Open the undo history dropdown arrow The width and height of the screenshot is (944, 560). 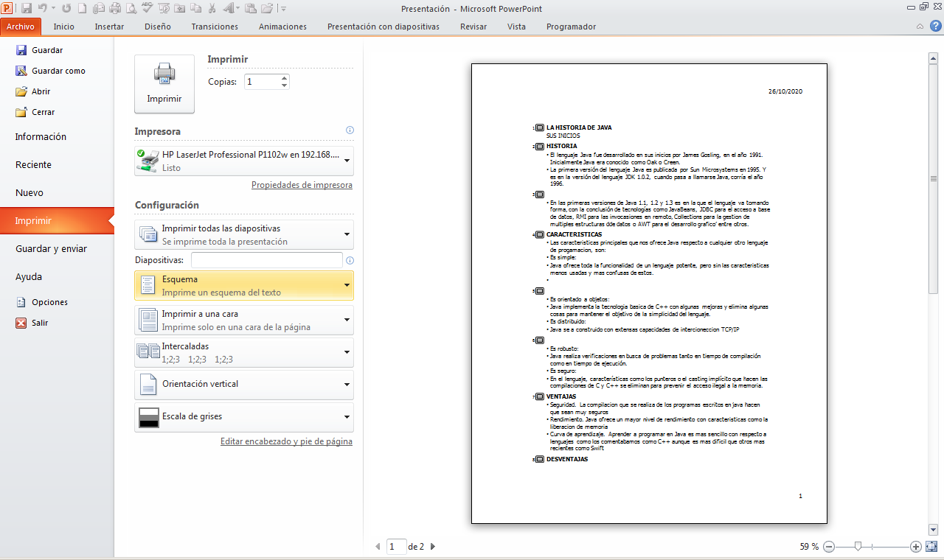(53, 9)
